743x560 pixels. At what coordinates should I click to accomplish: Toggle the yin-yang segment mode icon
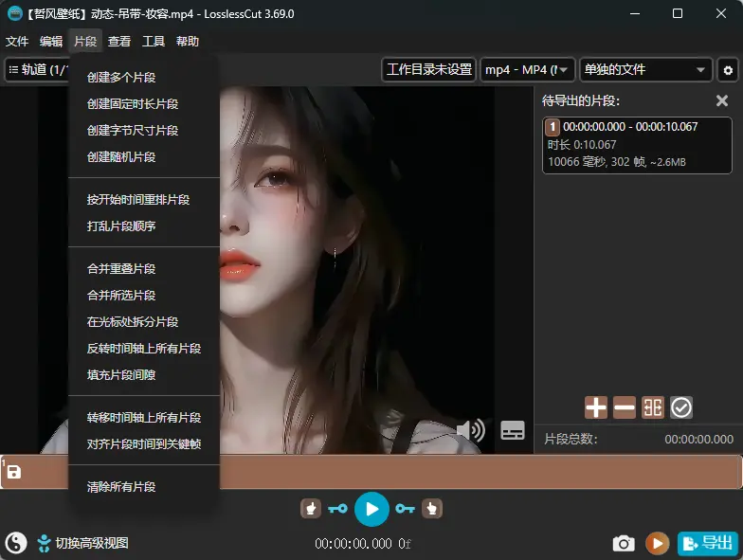click(16, 543)
